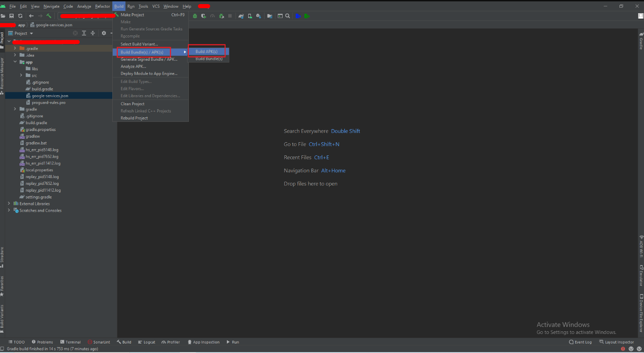Open the Logcat tool window
The width and height of the screenshot is (644, 353).
[146, 342]
